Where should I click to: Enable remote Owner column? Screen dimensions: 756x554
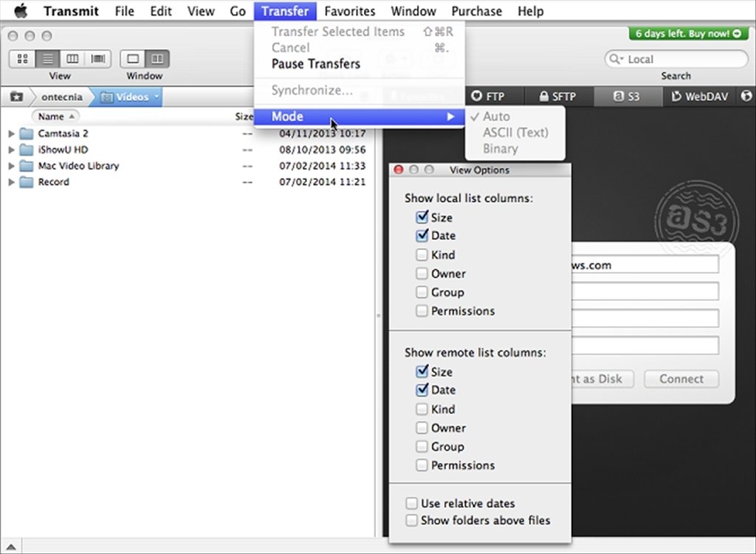click(422, 428)
